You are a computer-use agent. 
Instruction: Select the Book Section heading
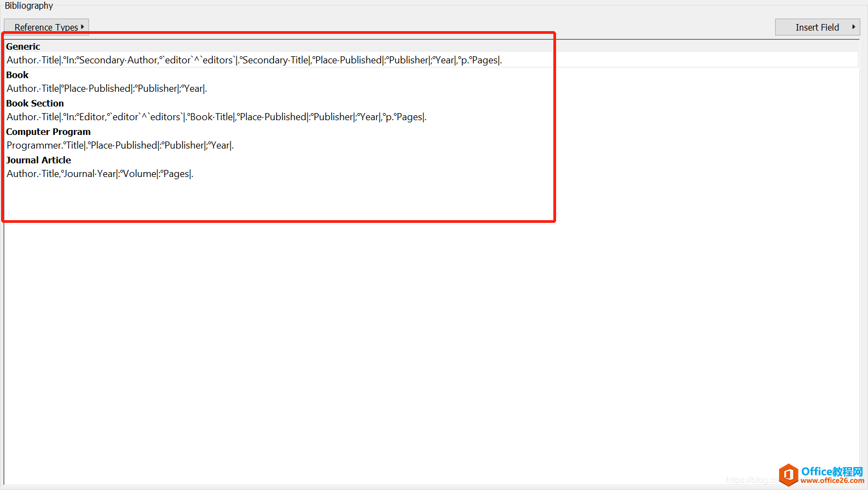coord(35,103)
